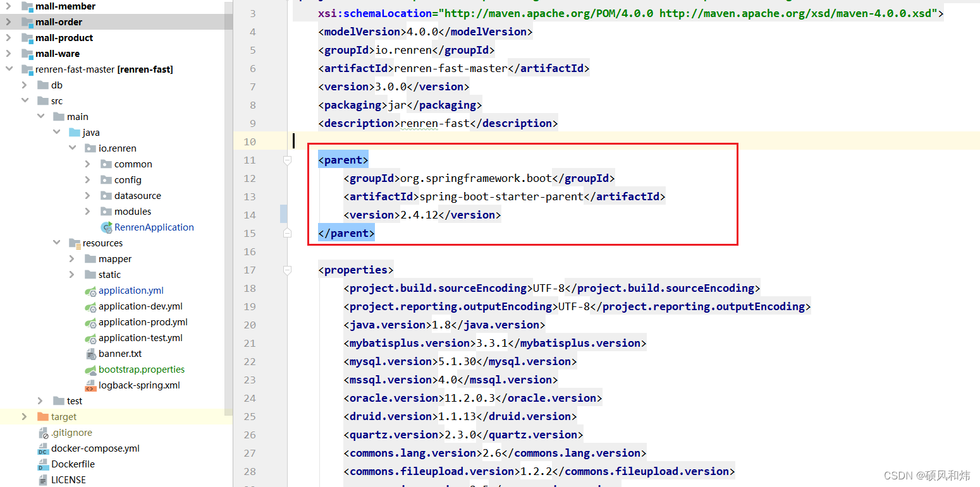Click the mall-order module folder icon
This screenshot has width=980, height=487.
pos(27,22)
